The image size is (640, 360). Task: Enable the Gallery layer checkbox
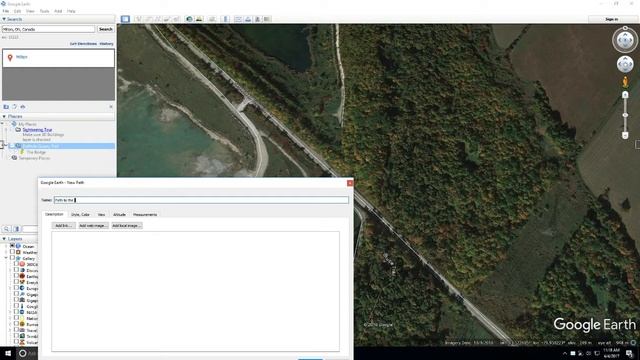point(12,258)
